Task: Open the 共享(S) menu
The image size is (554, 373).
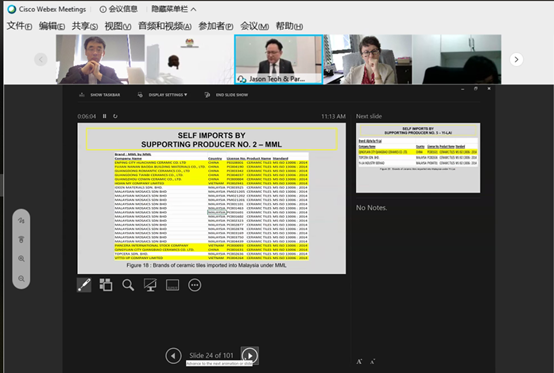Action: (x=85, y=26)
